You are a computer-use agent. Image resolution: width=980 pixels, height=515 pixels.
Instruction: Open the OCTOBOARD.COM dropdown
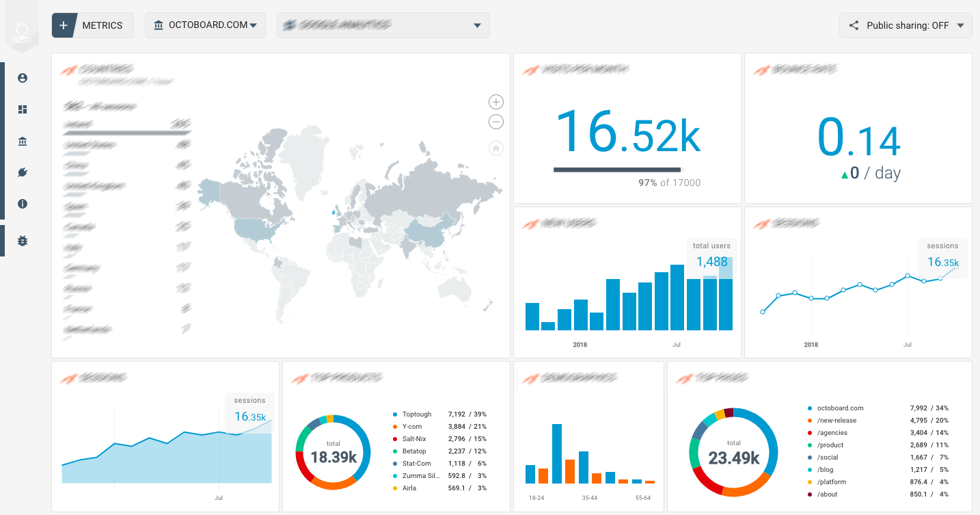205,25
